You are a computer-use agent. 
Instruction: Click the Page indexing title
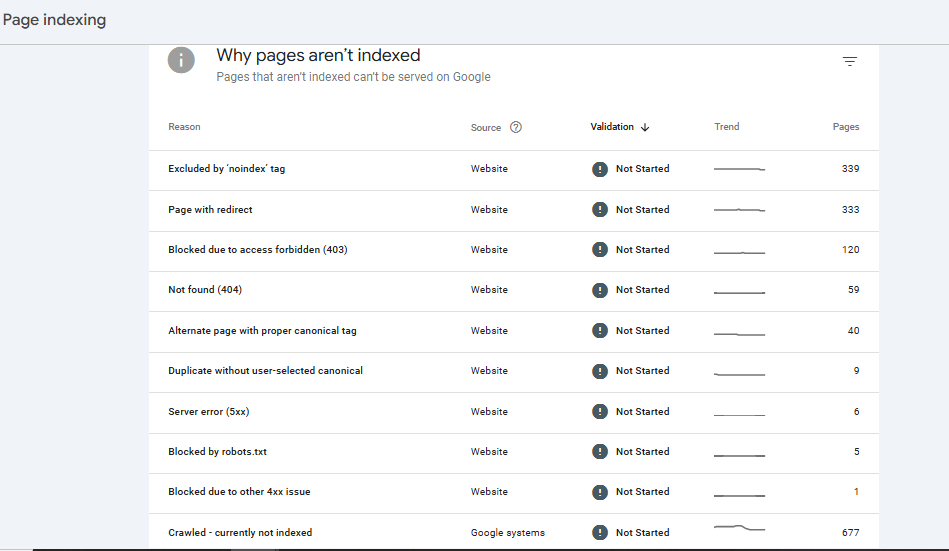(x=54, y=20)
